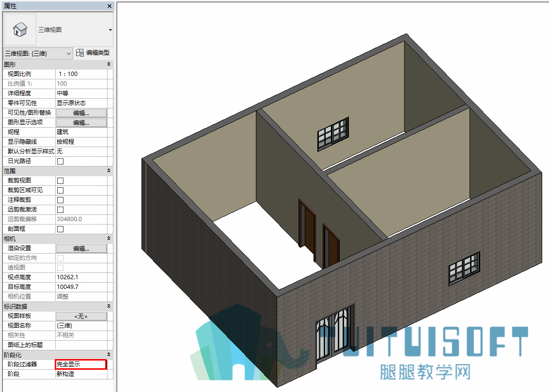This screenshot has height=392, width=549.
Task: Open 渲染设置 render settings 编辑 button
Action: point(81,248)
